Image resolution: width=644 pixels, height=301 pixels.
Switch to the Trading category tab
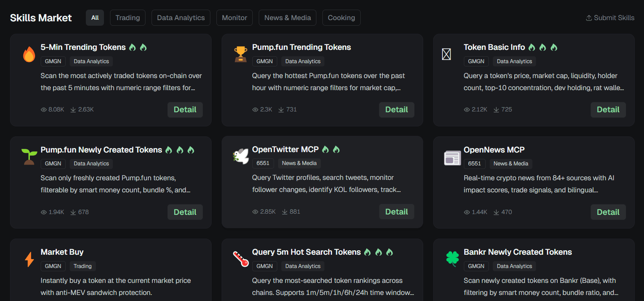pos(128,18)
